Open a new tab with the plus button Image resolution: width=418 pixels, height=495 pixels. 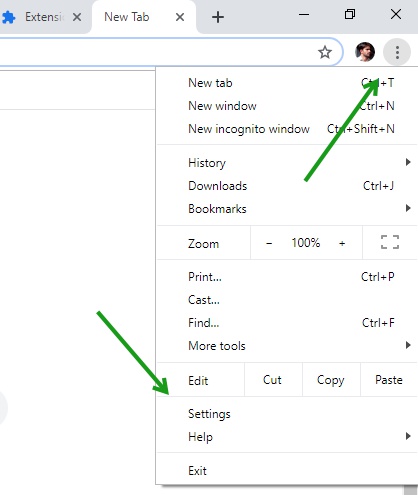[218, 17]
